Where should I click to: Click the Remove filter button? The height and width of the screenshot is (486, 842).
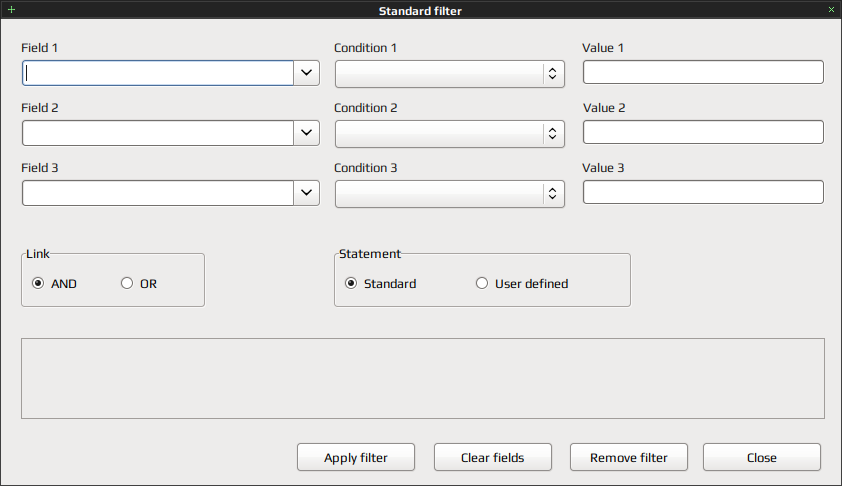click(x=629, y=457)
